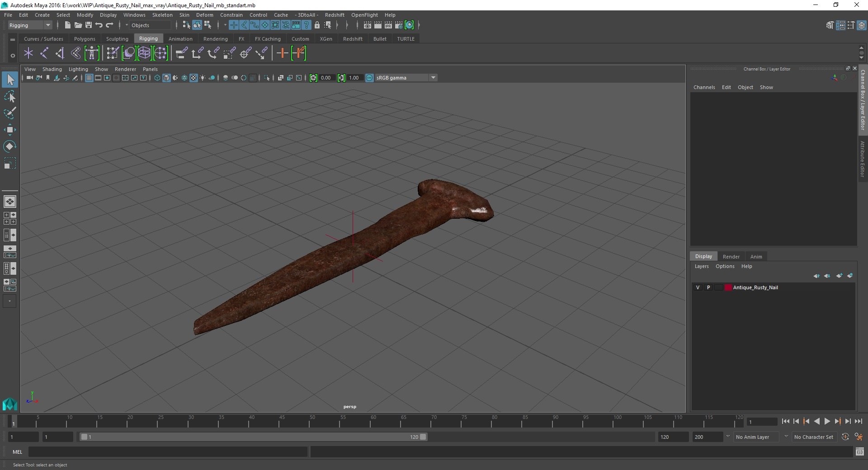This screenshot has width=868, height=470.
Task: Click the Create Lattice shelf icon
Action: 145,53
